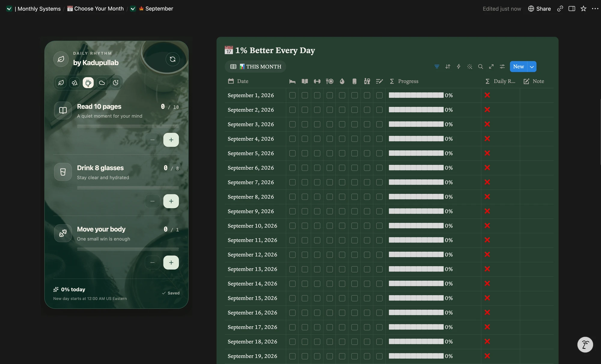
Task: Click the wine bottle and glass column header
Action: [x=367, y=81]
